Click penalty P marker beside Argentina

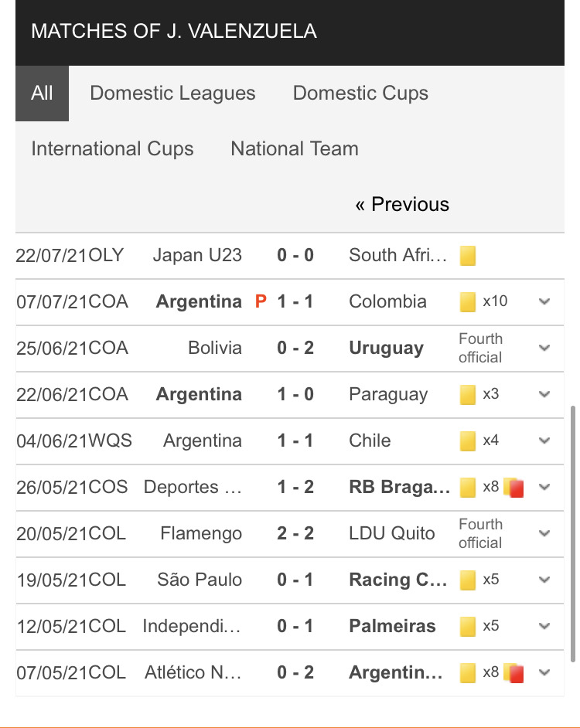point(261,302)
